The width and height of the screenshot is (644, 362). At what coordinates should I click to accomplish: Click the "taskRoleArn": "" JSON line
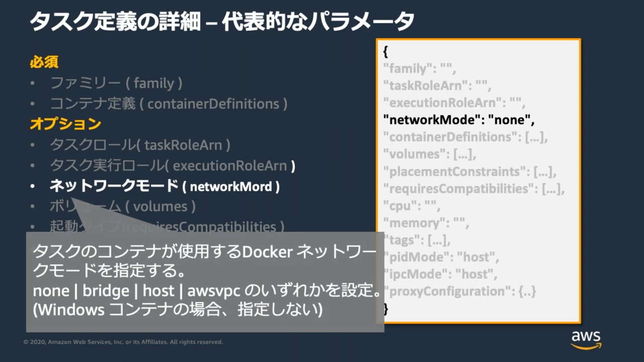[x=437, y=85]
